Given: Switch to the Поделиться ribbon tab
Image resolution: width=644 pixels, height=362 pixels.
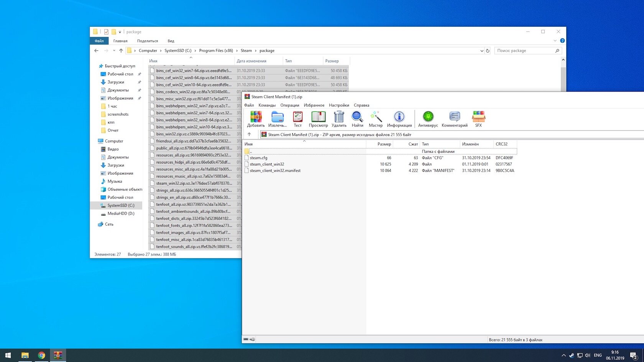Looking at the screenshot, I should (148, 41).
